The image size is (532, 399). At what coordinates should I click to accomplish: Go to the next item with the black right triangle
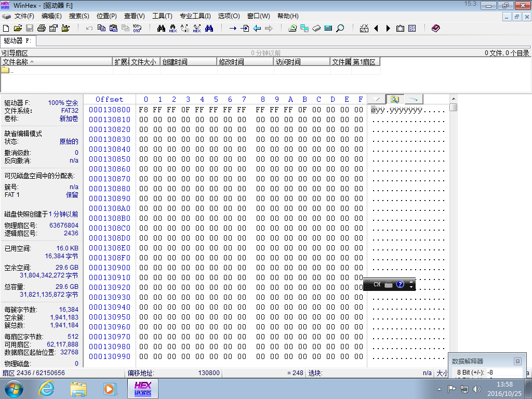coord(388,29)
